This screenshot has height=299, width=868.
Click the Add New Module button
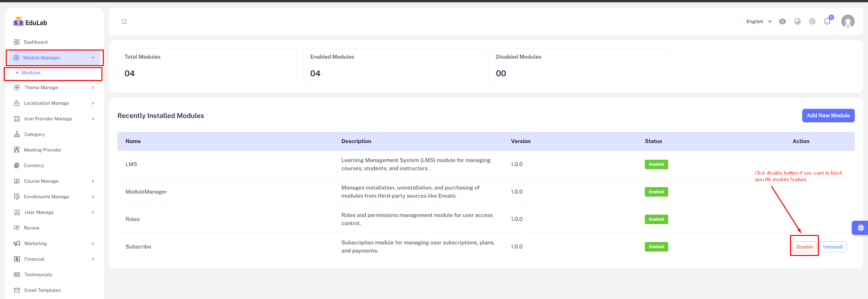click(x=828, y=116)
